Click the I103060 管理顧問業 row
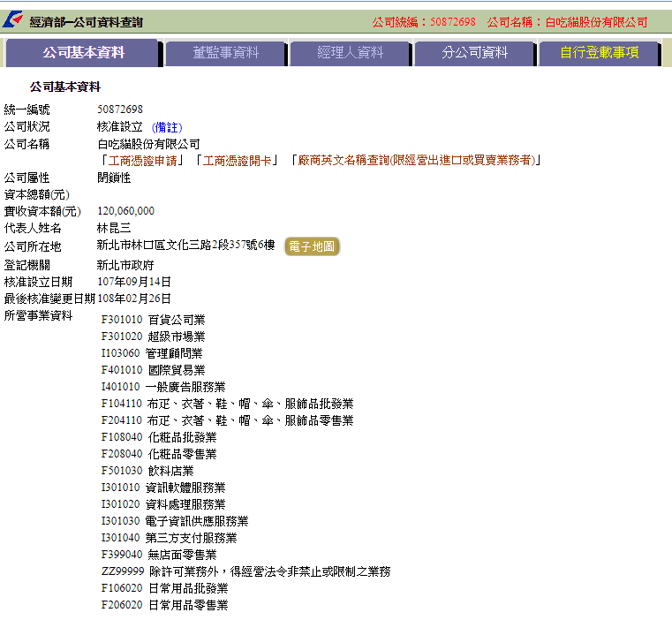Viewport: 672px width, 620px height. (152, 353)
